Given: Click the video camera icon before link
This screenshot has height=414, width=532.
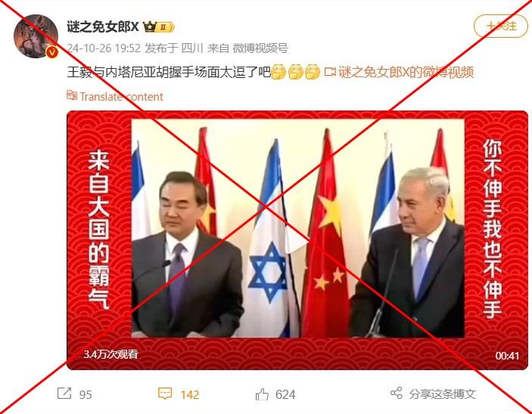Looking at the screenshot, I should pyautogui.click(x=330, y=72).
